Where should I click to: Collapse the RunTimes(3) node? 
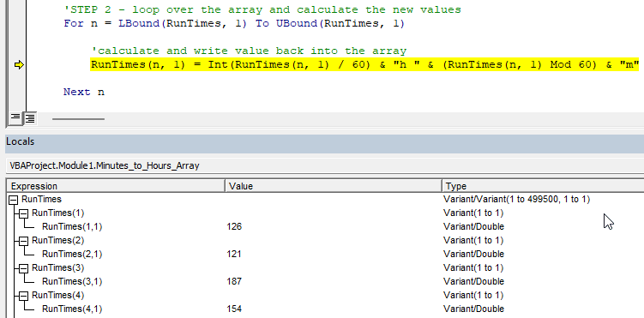[24, 268]
